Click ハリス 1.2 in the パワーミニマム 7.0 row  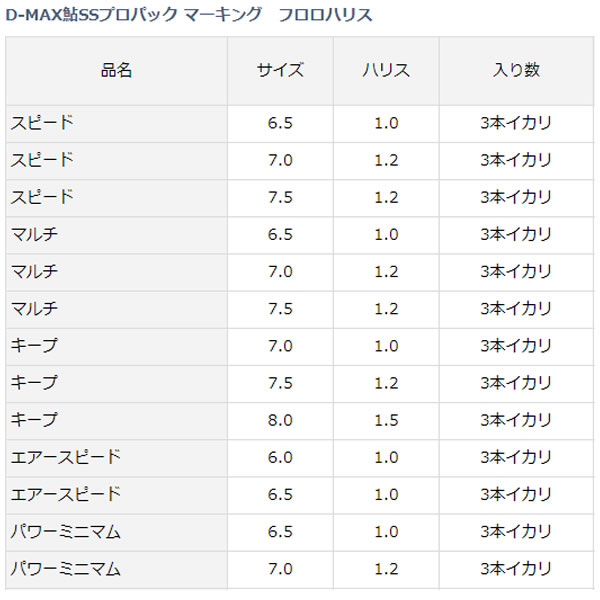387,569
